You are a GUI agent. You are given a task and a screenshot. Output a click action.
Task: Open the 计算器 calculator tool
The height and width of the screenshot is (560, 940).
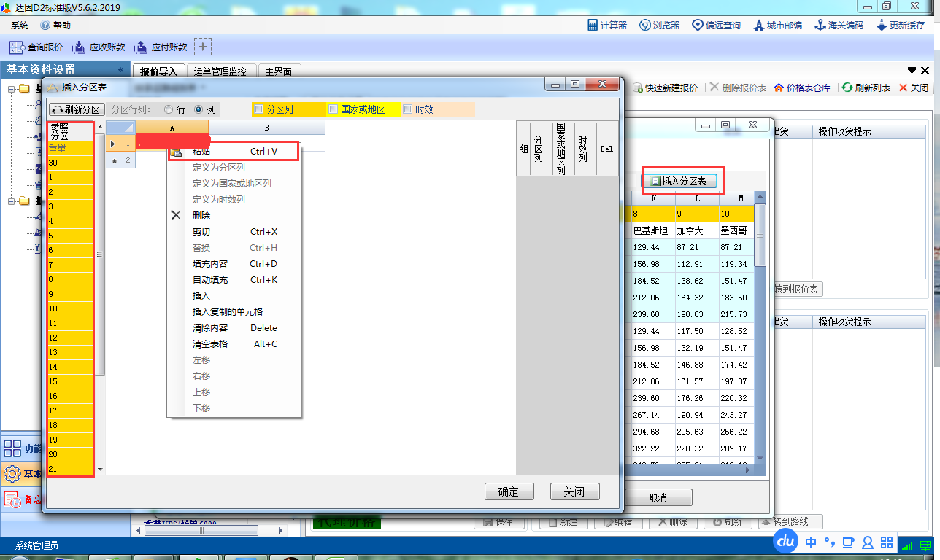coord(607,25)
